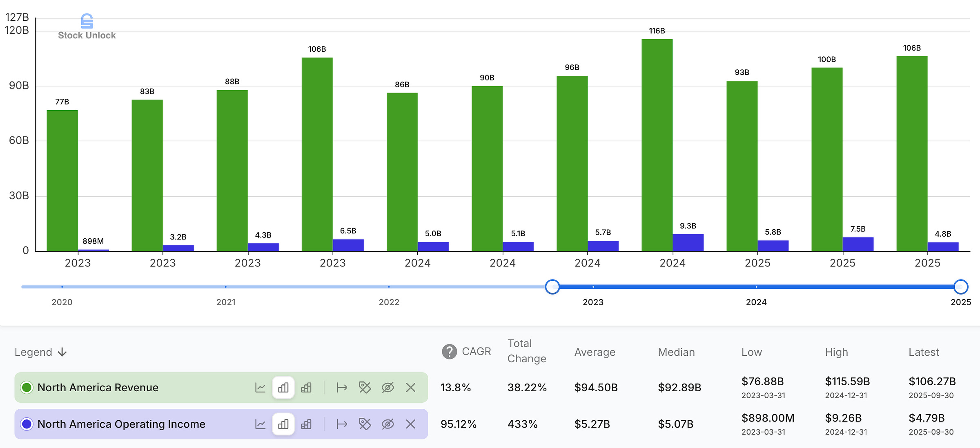Expand the Legend sort arrow

62,352
